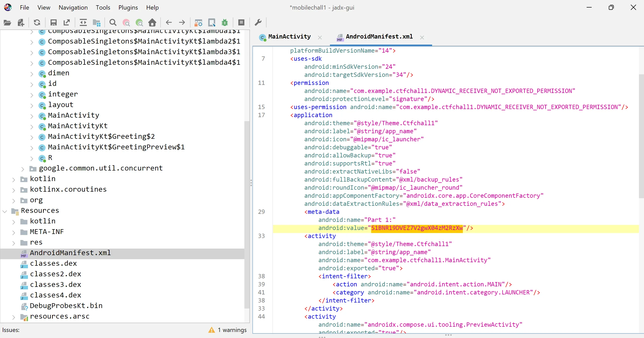
Task: Open preferences with the wrench icon
Action: coord(258,23)
